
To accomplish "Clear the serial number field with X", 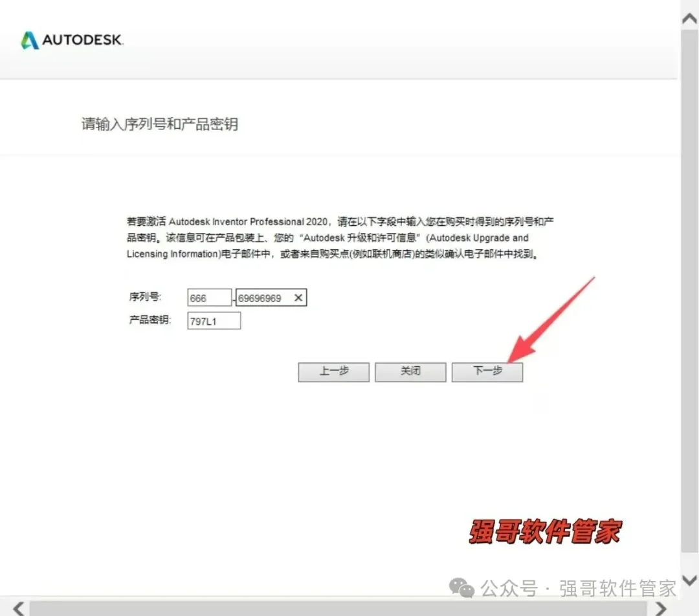I will 298,297.
